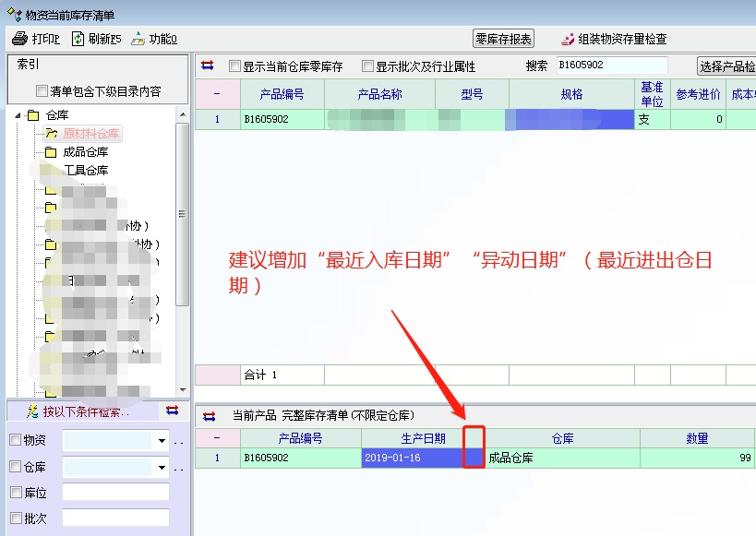Click swap arrows icon beside 当前产品 label
This screenshot has height=536, width=756.
tap(208, 416)
